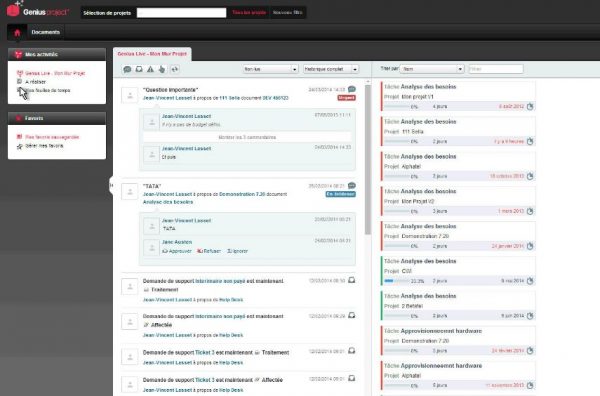Click comment bubble icon on Question importante post
600x396 pixels.
pos(352,89)
